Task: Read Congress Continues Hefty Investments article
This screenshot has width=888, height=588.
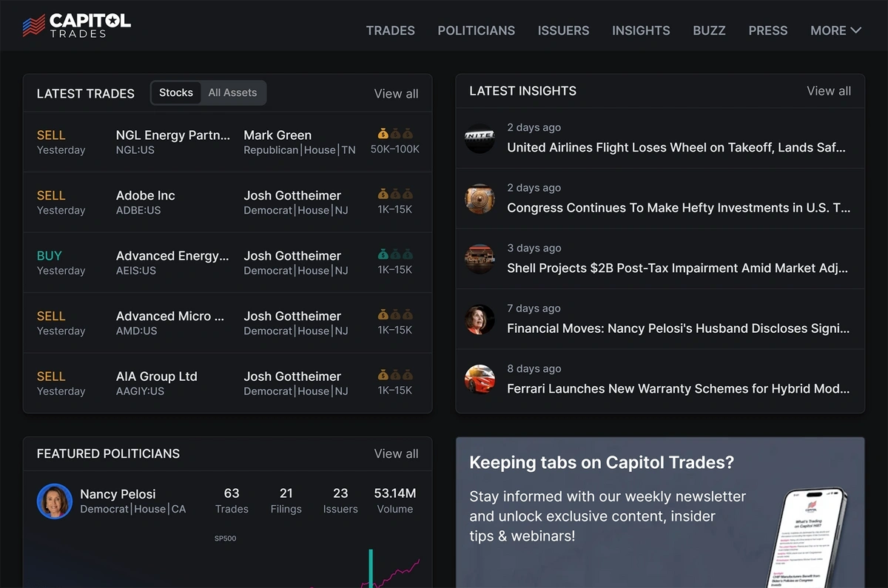Action: [x=679, y=208]
